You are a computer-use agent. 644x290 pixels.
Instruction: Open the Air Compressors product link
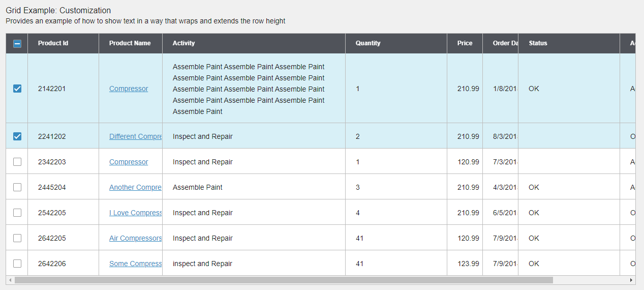point(135,238)
